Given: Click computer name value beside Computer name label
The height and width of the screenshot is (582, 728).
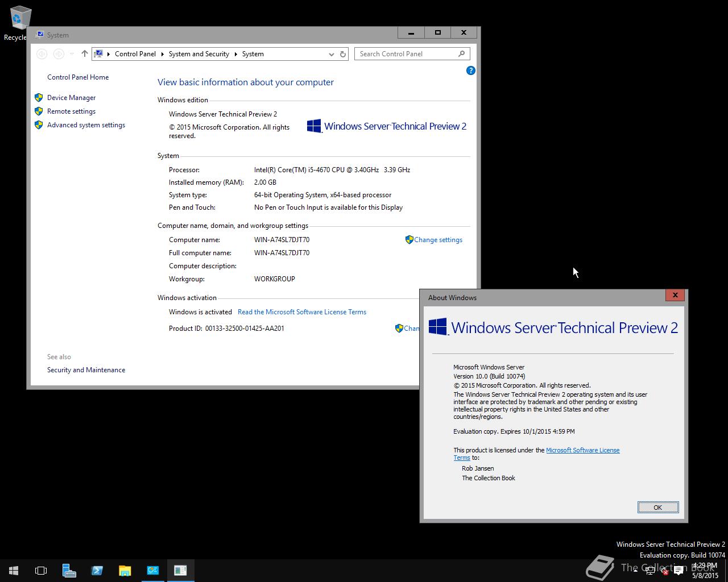Looking at the screenshot, I should [282, 240].
